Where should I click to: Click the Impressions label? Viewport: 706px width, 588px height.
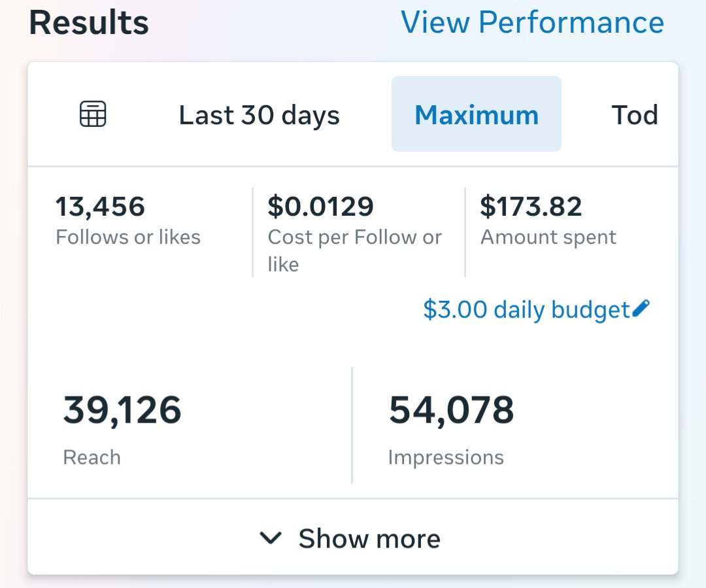446,458
